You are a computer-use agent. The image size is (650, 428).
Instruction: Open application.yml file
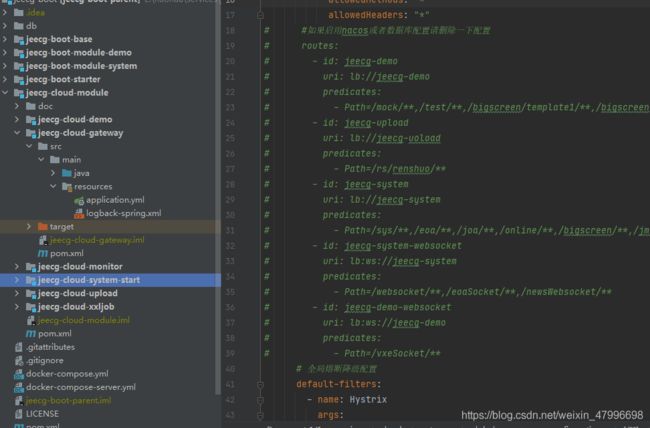(x=115, y=200)
